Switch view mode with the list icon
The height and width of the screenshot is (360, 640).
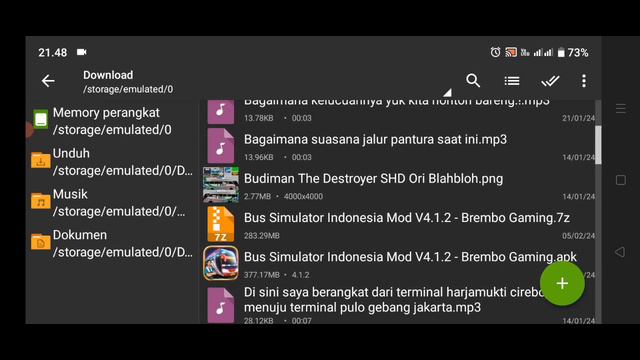(x=512, y=81)
